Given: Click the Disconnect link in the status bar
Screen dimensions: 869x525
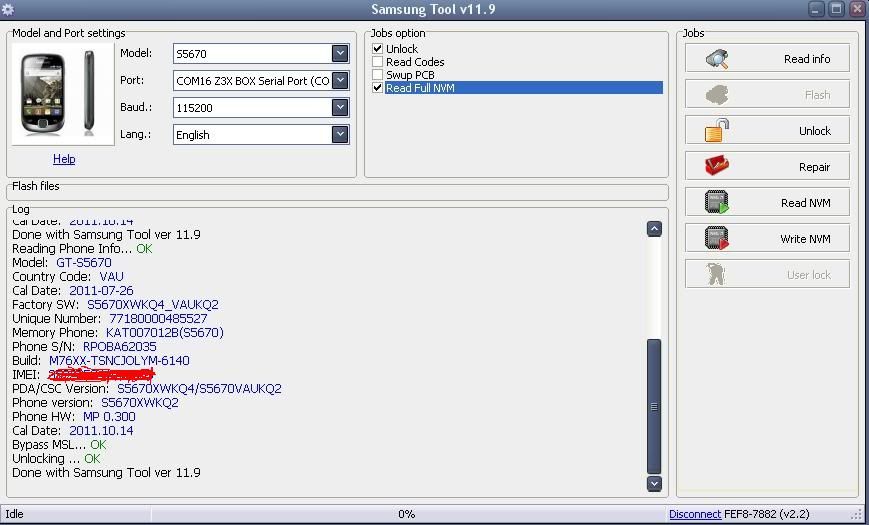Looking at the screenshot, I should coord(695,514).
